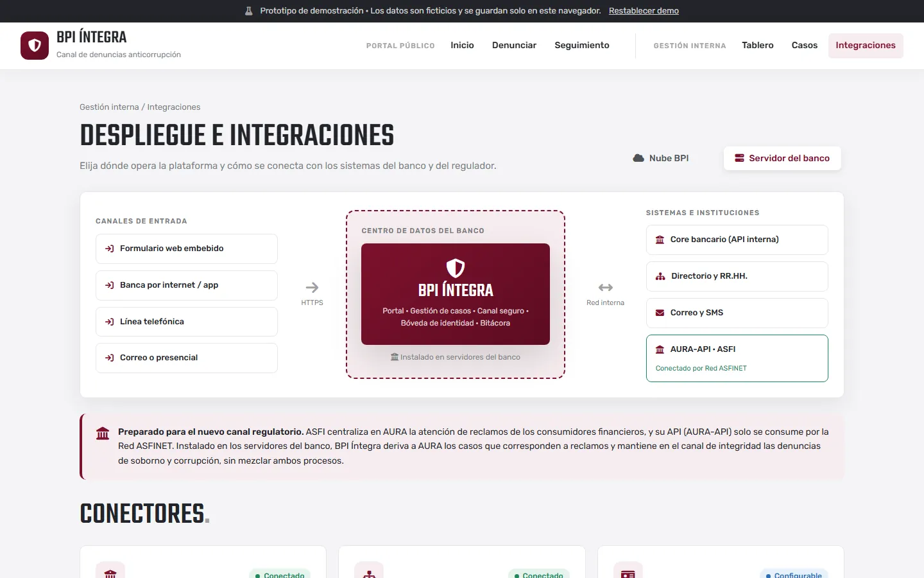
Task: Open the Inicio menu item
Action: [462, 46]
